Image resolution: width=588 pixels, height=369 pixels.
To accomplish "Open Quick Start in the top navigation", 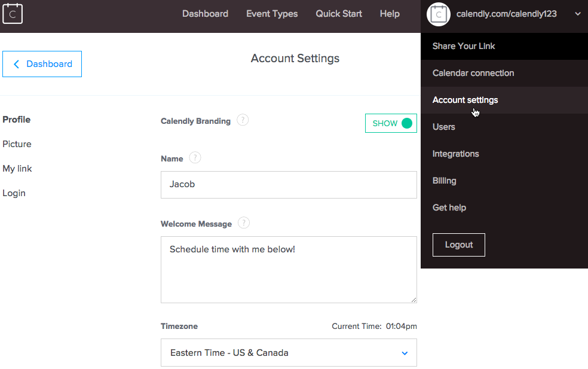I will 339,14.
